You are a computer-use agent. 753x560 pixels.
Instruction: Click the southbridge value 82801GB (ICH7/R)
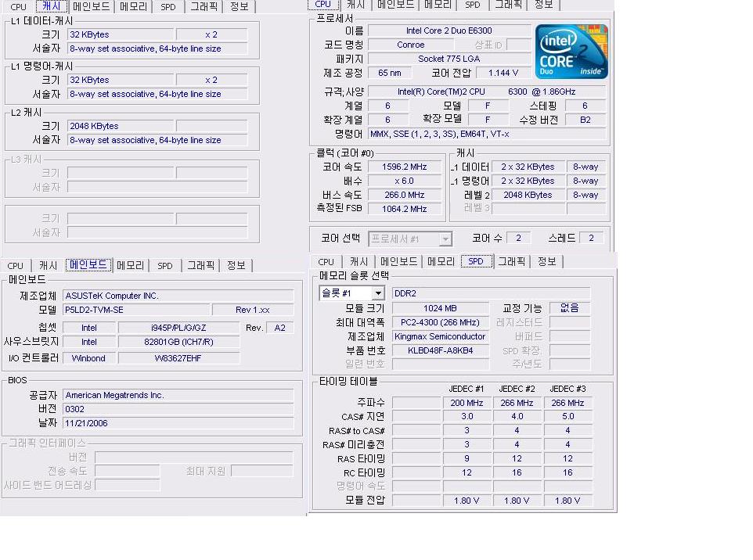[x=178, y=342]
